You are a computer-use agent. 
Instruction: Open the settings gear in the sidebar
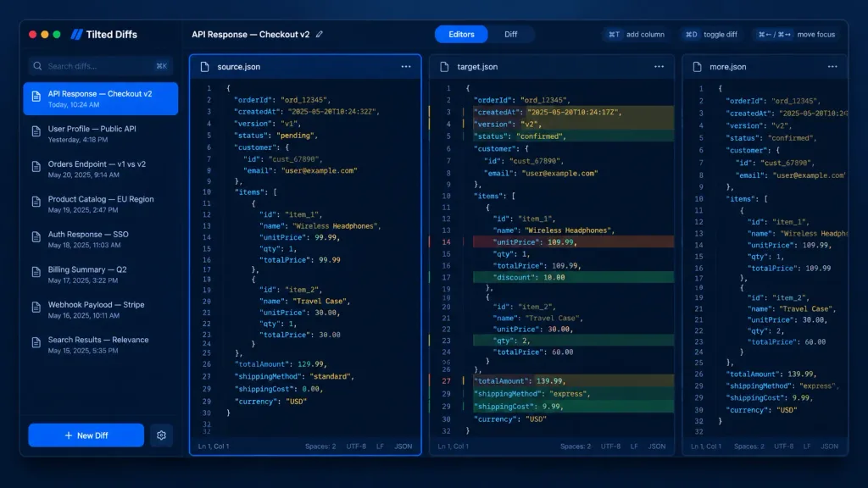click(x=161, y=435)
